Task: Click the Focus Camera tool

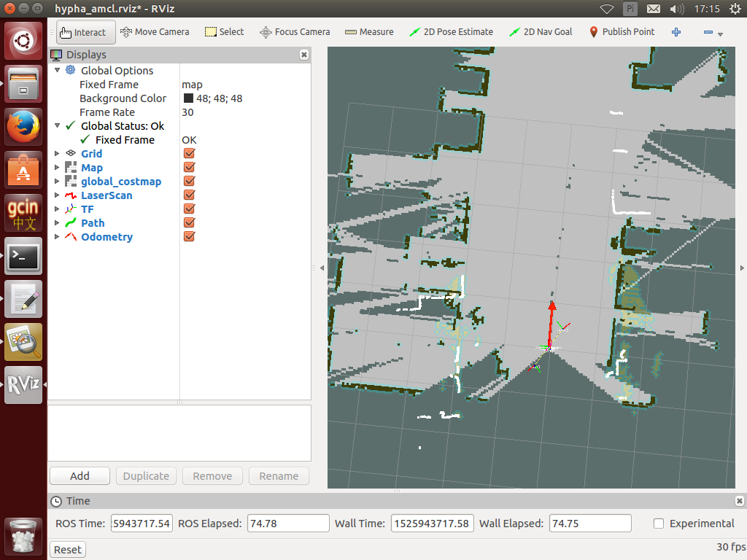Action: pos(295,32)
